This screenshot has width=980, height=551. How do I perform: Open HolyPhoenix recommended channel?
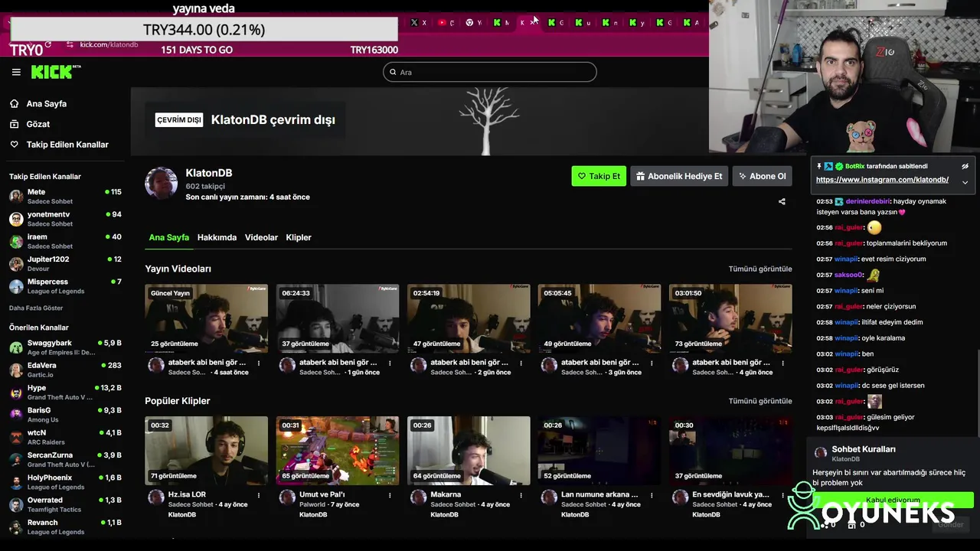point(64,482)
